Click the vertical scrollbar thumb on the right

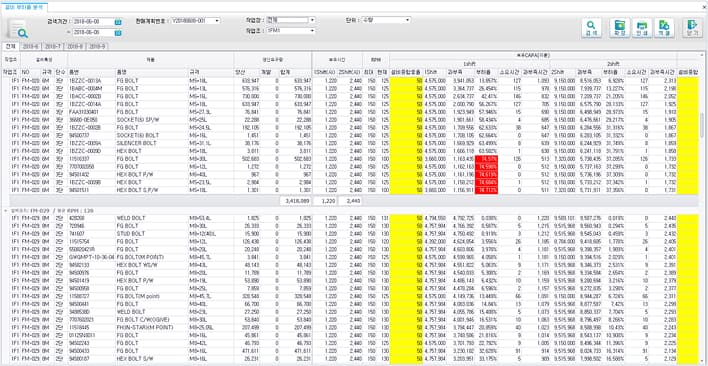pyautogui.click(x=702, y=125)
